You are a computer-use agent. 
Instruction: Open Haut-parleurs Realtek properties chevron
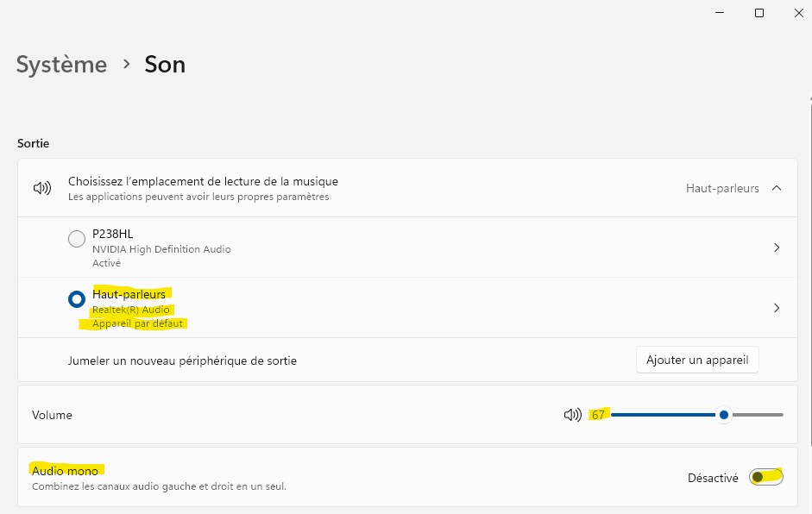pyautogui.click(x=777, y=308)
